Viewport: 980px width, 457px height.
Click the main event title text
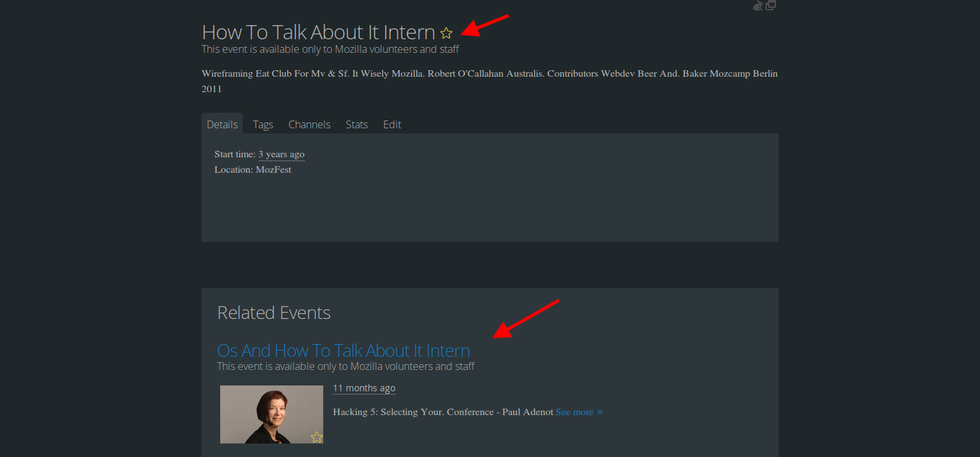tap(319, 32)
